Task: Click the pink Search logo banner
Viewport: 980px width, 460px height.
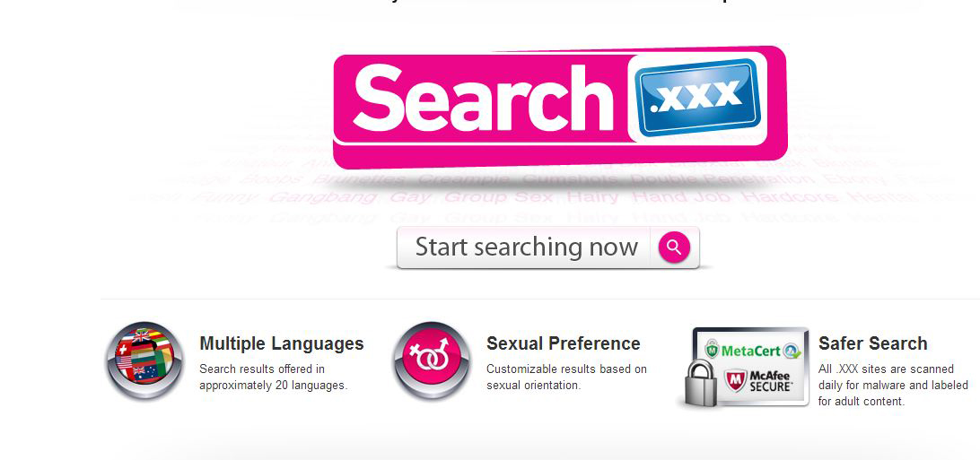Action: [560, 107]
